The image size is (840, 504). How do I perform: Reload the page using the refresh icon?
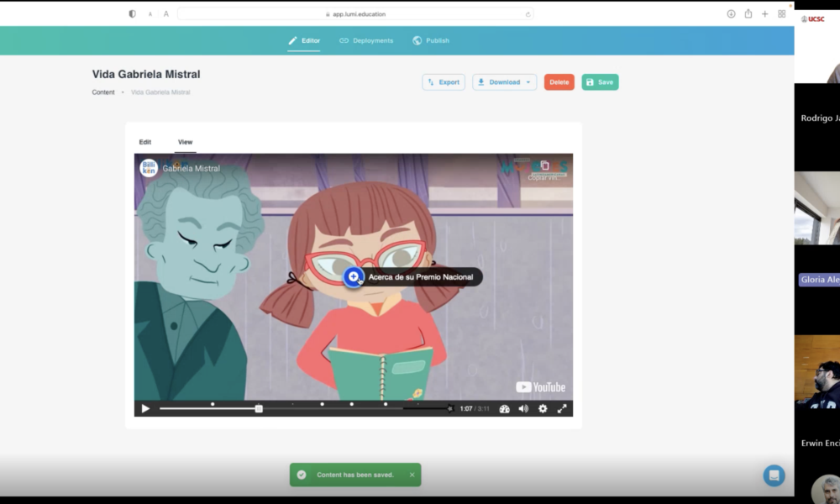tap(528, 14)
